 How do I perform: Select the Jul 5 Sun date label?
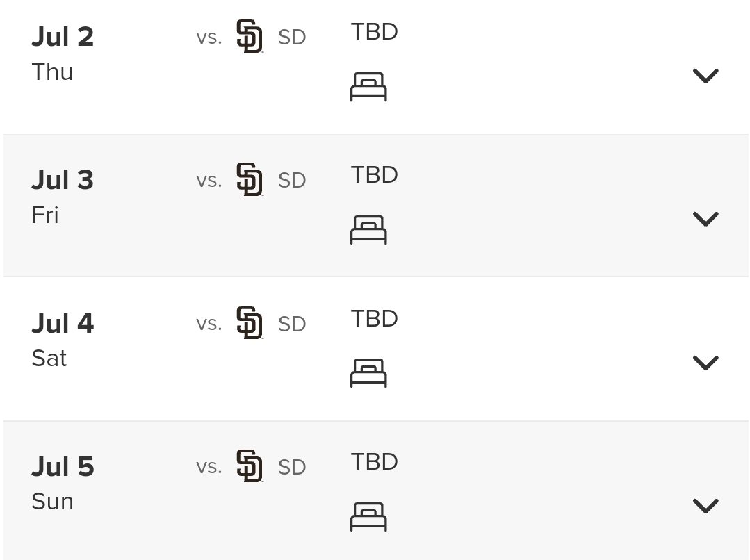tap(63, 483)
